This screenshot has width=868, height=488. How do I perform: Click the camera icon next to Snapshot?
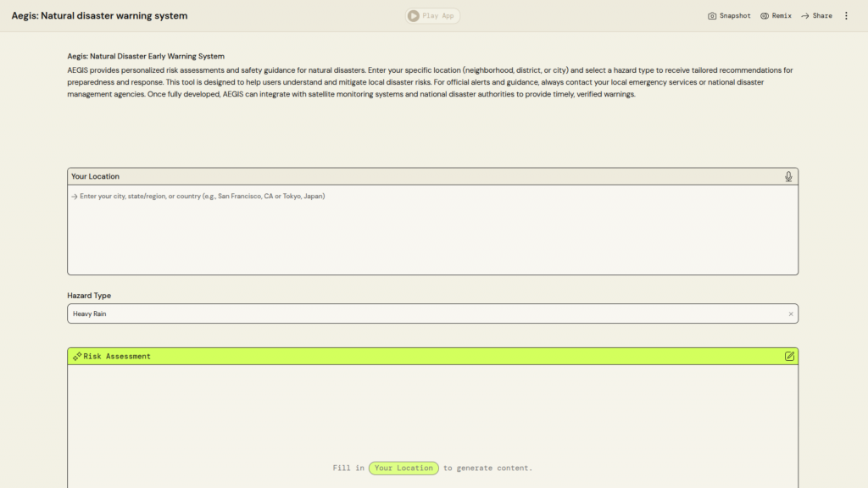coord(712,16)
